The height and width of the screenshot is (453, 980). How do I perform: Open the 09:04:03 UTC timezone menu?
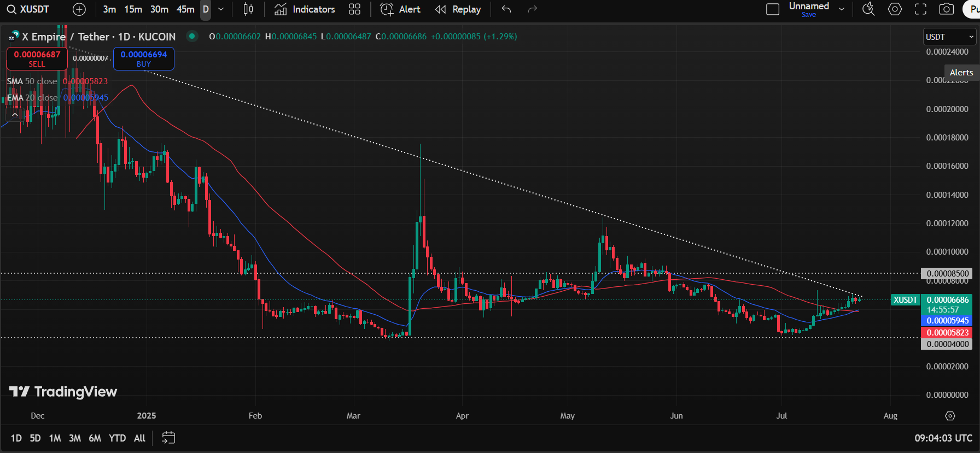(943, 438)
